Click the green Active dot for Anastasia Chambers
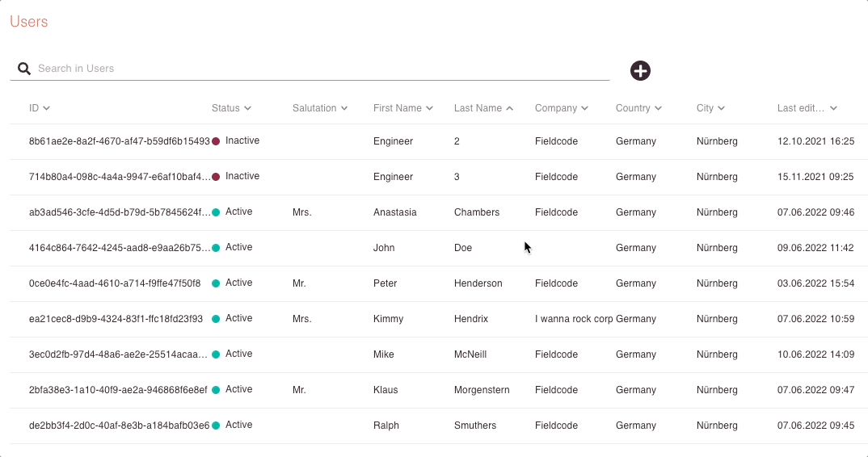This screenshot has height=457, width=868. click(216, 212)
